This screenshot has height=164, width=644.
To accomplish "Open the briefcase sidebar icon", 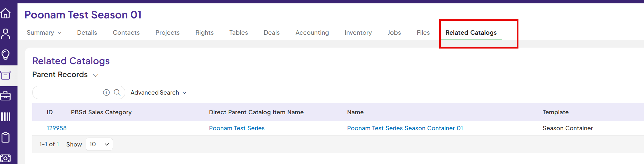I will coord(6,96).
